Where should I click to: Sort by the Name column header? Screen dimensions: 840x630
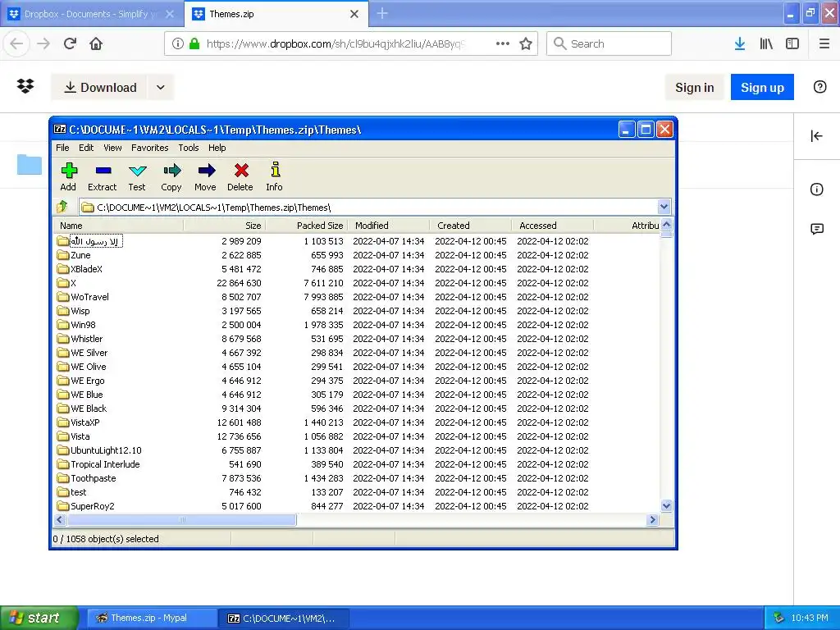(x=118, y=226)
